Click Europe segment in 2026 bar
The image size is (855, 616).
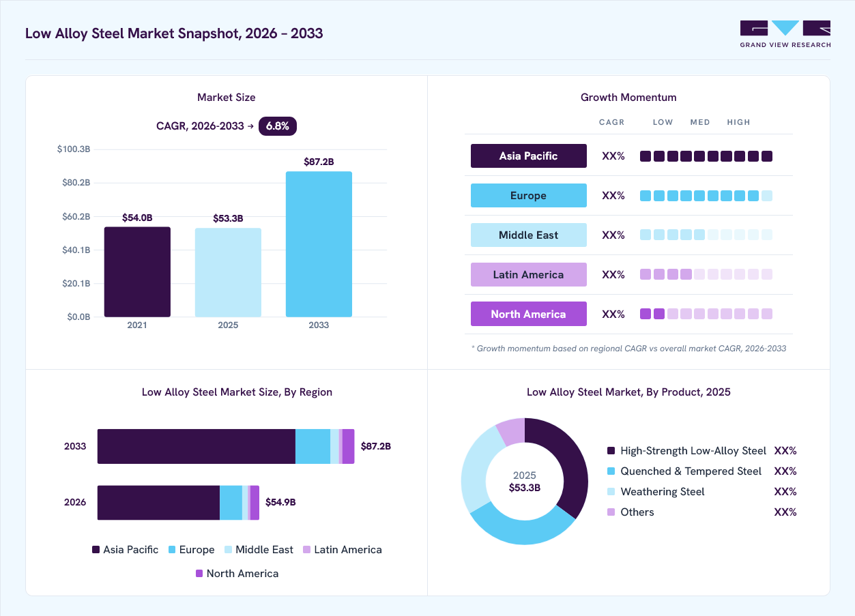(x=231, y=503)
